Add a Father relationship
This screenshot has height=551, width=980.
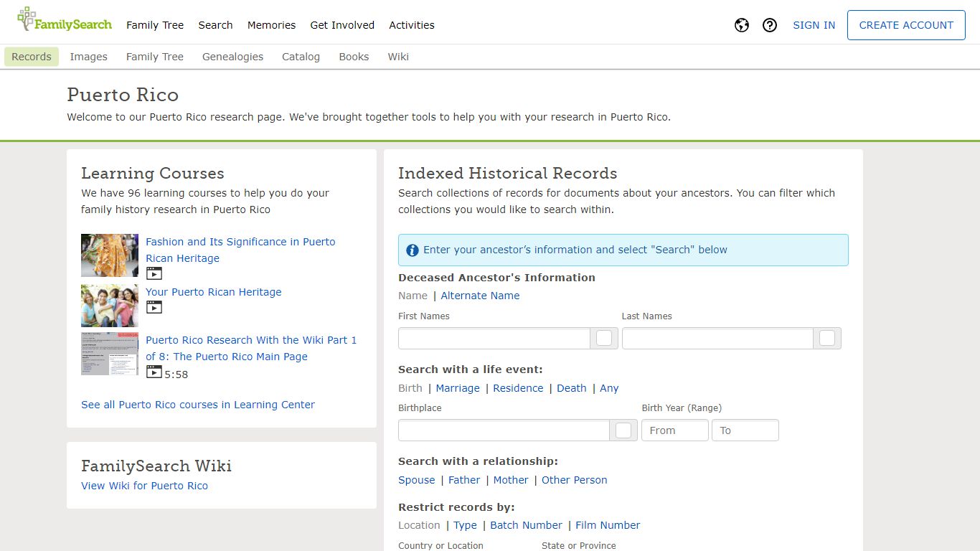pyautogui.click(x=464, y=480)
